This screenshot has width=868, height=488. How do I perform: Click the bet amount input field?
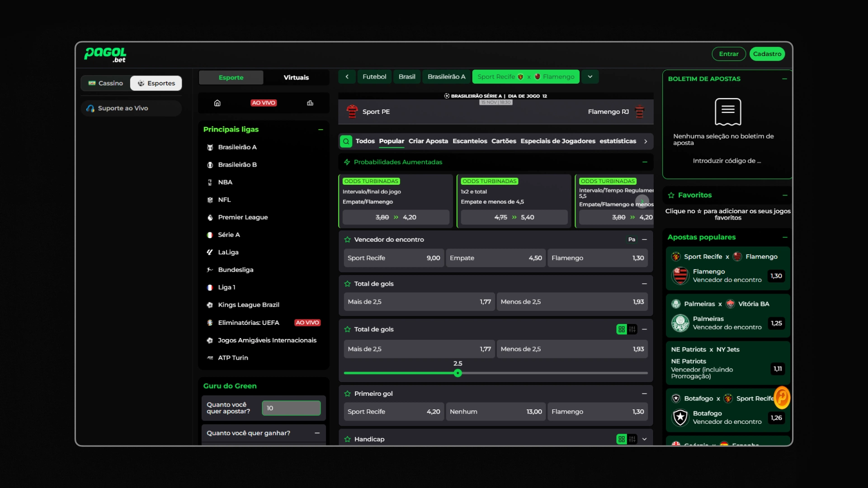click(x=291, y=408)
